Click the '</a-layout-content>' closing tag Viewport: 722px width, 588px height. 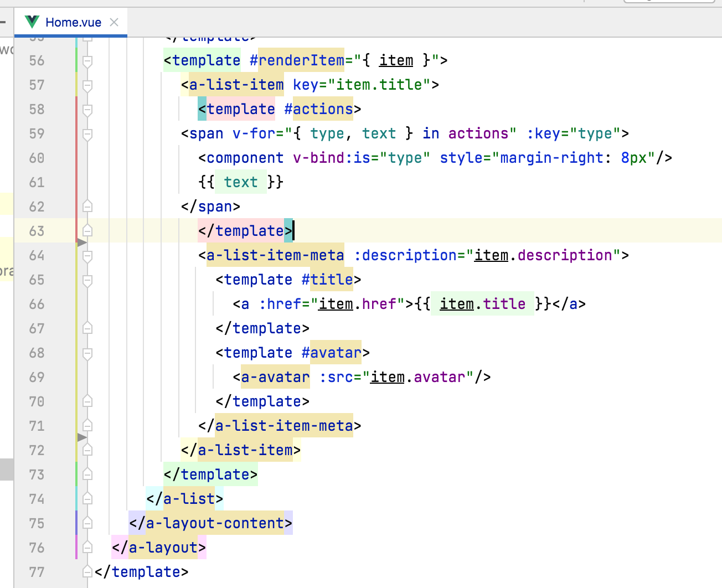[210, 523]
